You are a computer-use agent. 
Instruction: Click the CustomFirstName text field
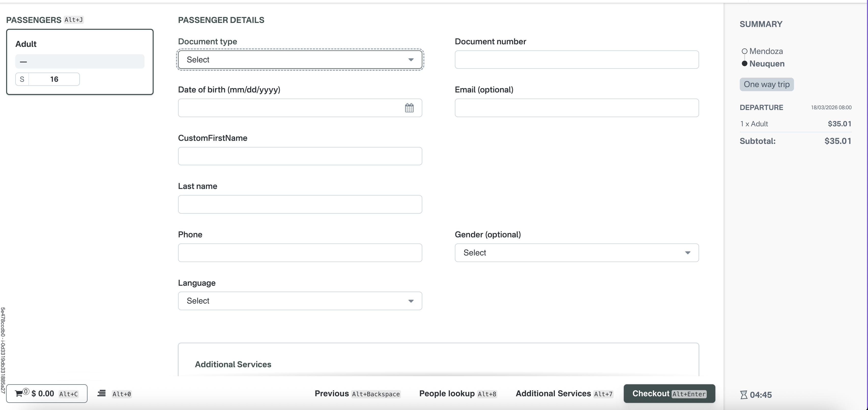tap(300, 156)
